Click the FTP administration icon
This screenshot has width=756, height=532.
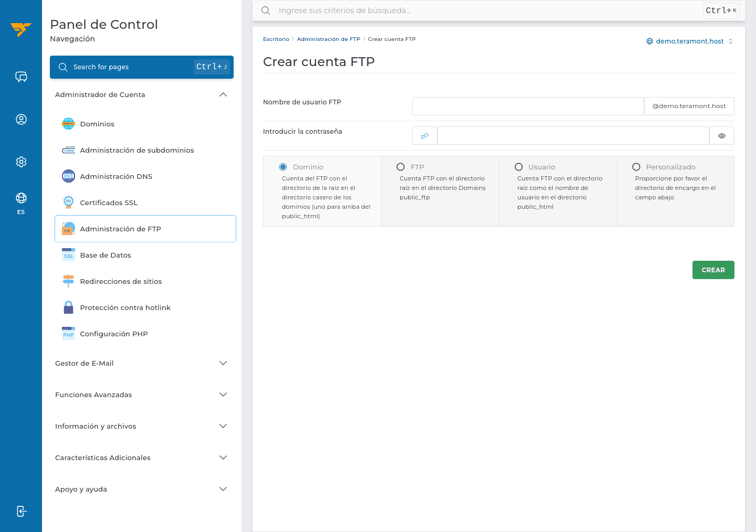click(68, 229)
